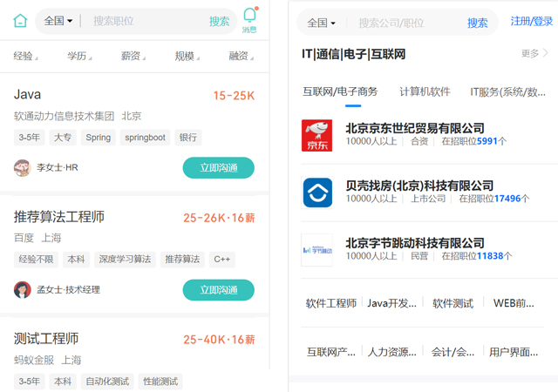Image resolution: width=558 pixels, height=392 pixels.
Task: Select Java开发... job category
Action: [391, 303]
